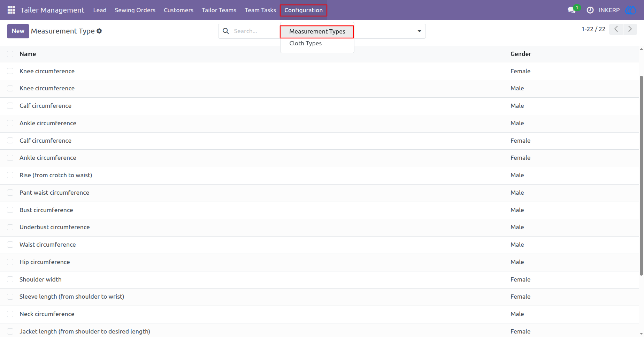
Task: Tick the checkbox for Rise (from crotch to waist)
Action: (10, 175)
